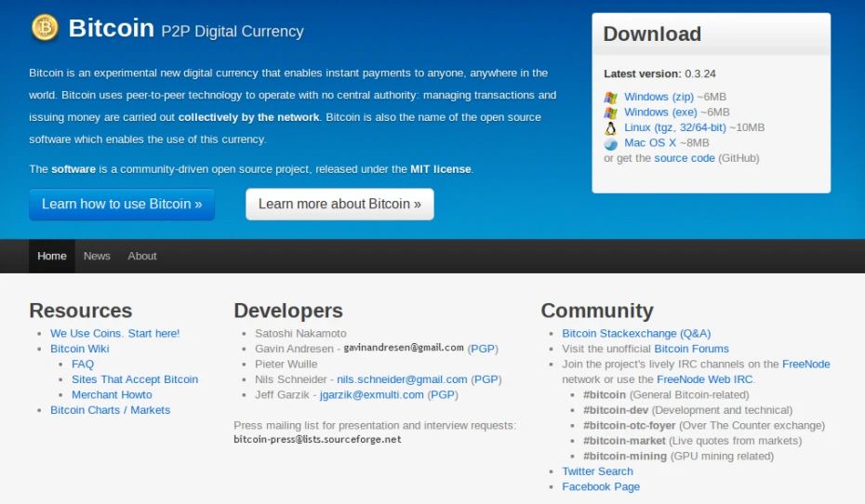The width and height of the screenshot is (865, 504).
Task: Open the FreeNode Web IRC link
Action: 704,379
